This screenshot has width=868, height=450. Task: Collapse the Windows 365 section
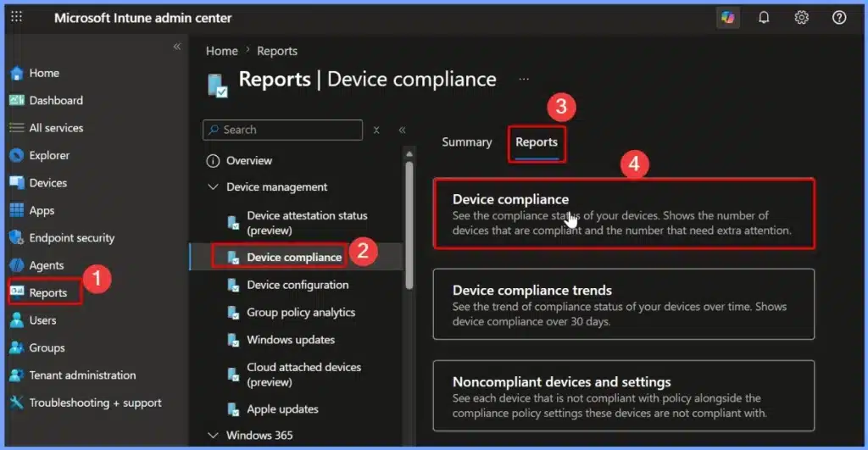click(x=213, y=436)
